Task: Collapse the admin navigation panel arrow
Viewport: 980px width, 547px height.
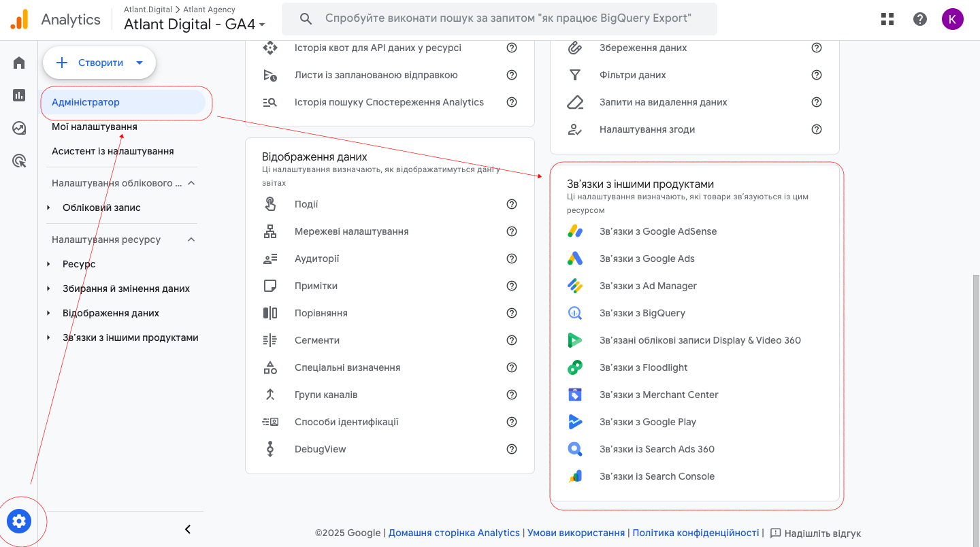Action: tap(188, 529)
